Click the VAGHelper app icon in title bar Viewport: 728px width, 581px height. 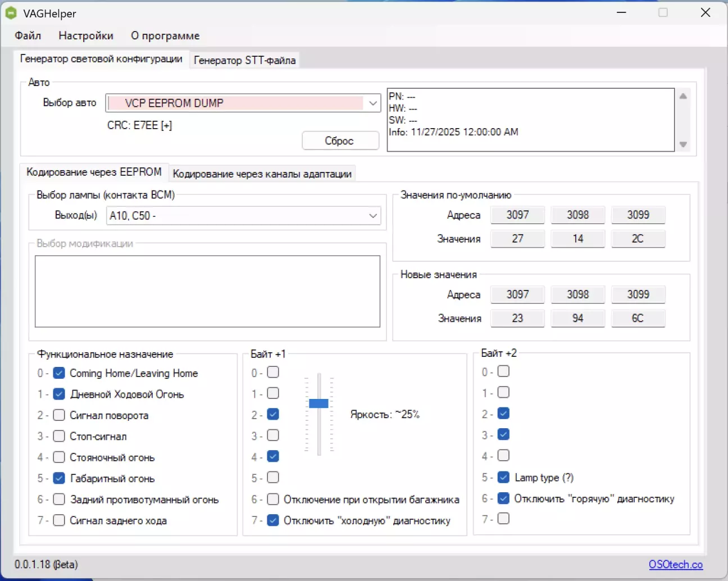coord(11,13)
